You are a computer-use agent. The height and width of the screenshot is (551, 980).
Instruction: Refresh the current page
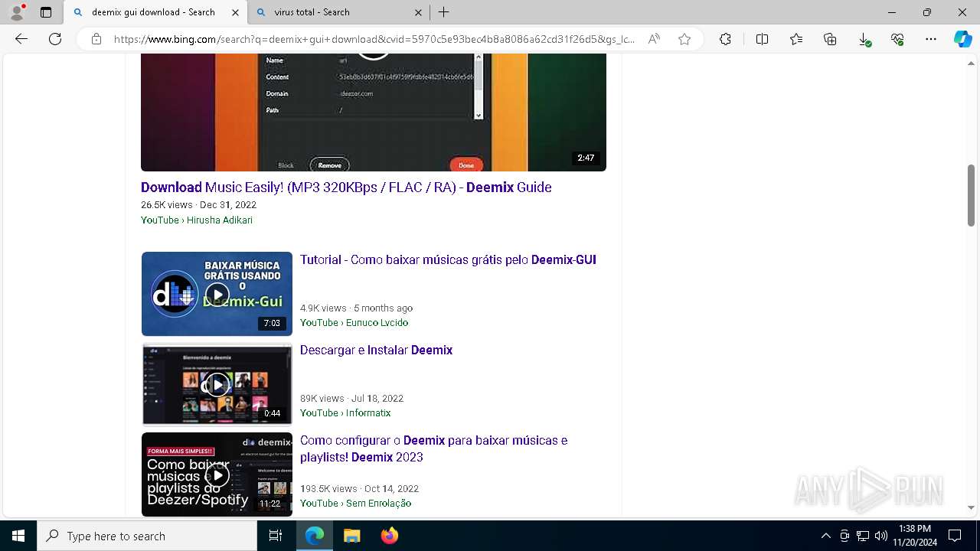coord(55,39)
